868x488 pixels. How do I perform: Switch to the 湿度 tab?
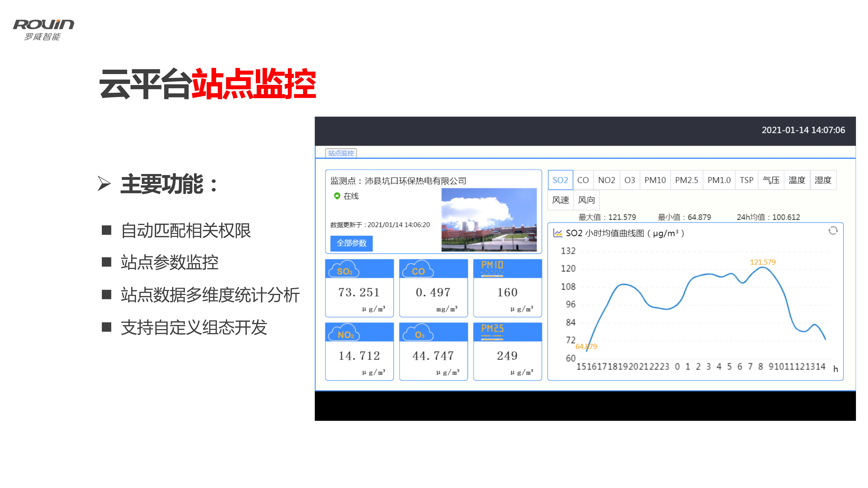click(823, 180)
